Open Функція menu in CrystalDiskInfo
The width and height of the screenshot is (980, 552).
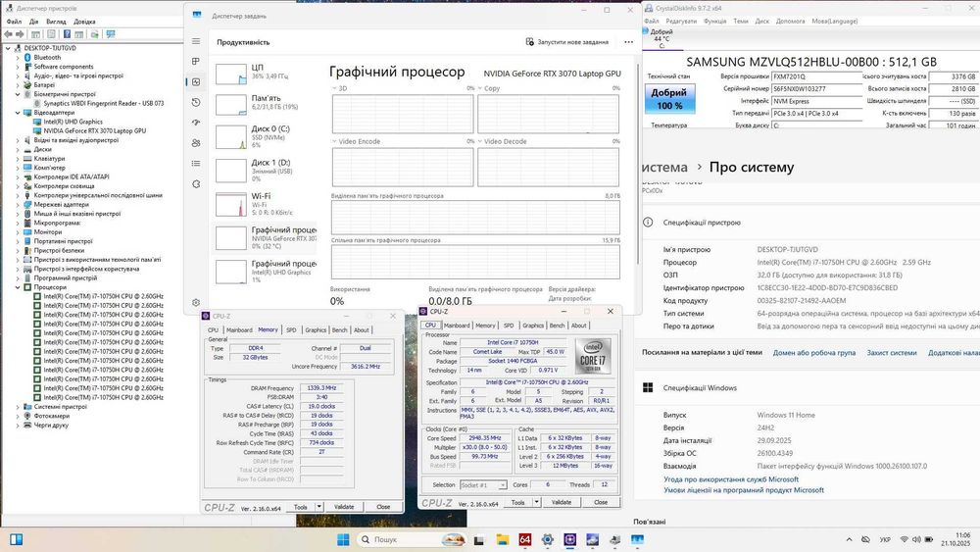tap(715, 22)
